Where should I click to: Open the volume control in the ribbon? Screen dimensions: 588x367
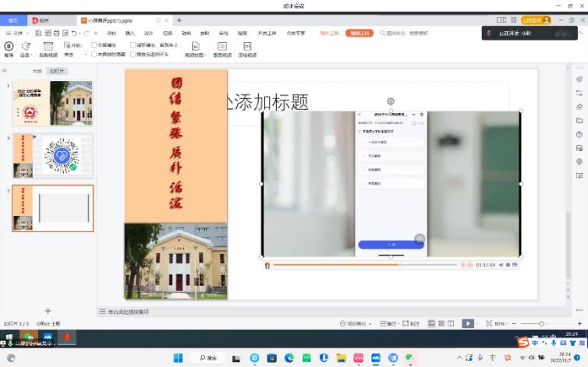click(27, 48)
